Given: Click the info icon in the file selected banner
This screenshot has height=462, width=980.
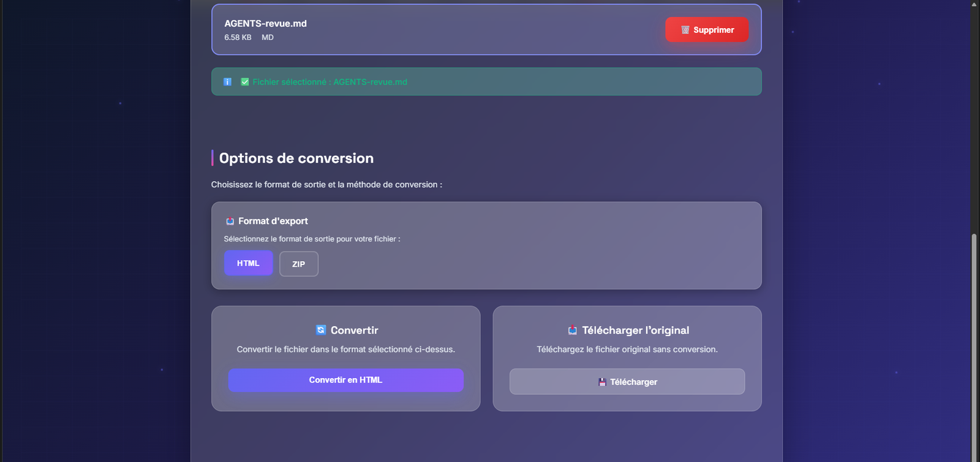Looking at the screenshot, I should 227,82.
